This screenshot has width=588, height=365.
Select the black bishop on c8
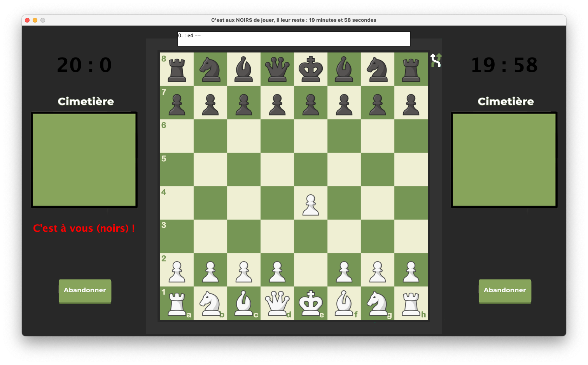click(x=244, y=69)
